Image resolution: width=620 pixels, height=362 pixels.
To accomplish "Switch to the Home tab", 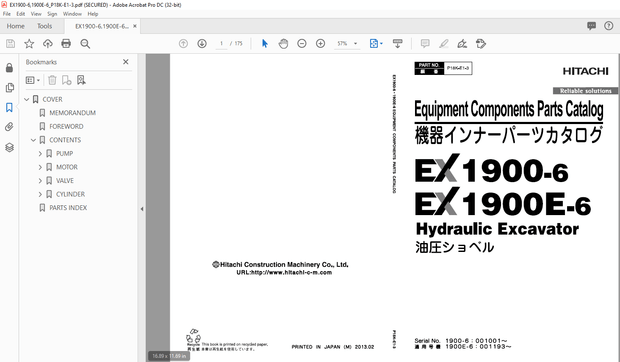I will click(x=15, y=26).
